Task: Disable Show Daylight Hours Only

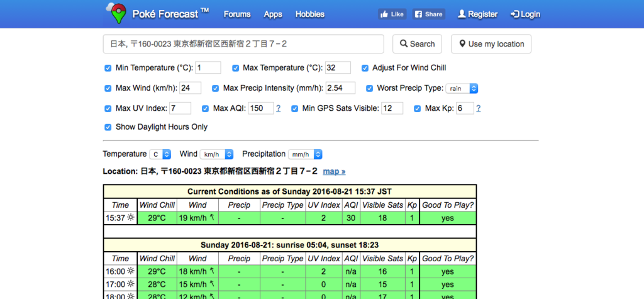Action: pos(108,127)
